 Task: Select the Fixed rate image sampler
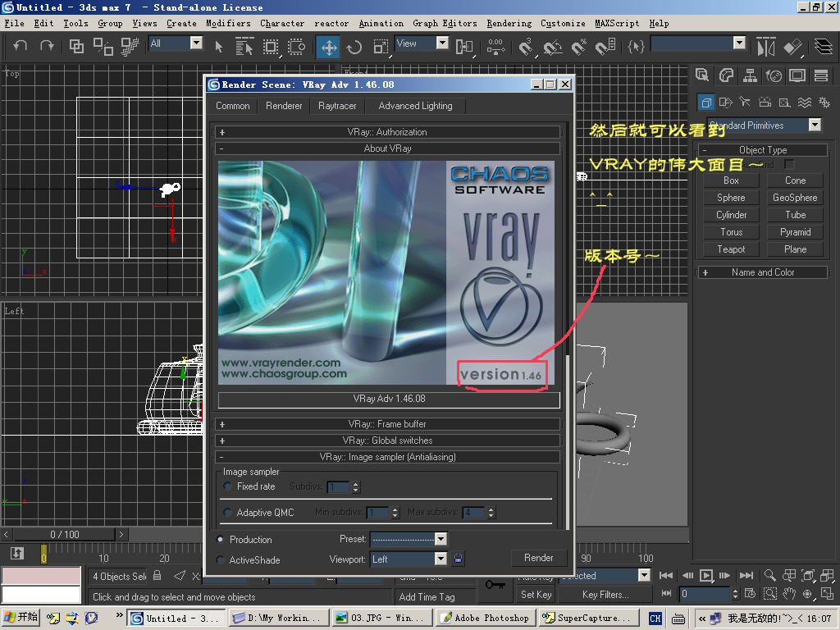(228, 486)
